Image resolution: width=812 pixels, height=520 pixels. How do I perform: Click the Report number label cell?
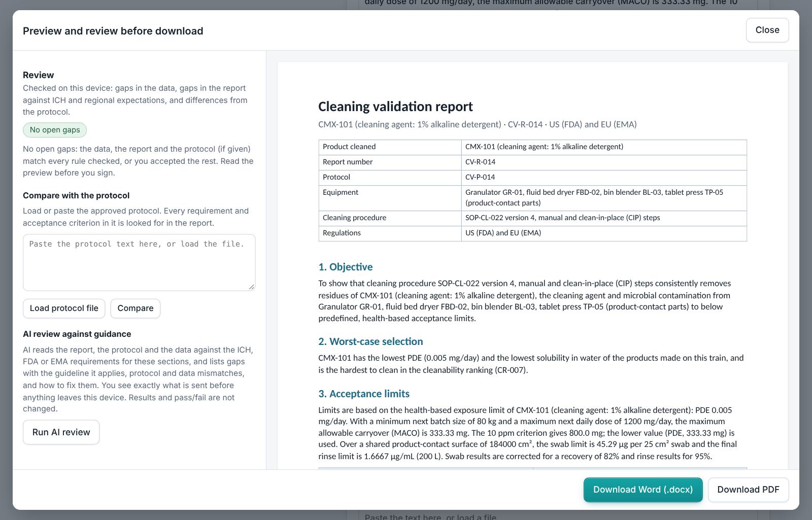390,162
